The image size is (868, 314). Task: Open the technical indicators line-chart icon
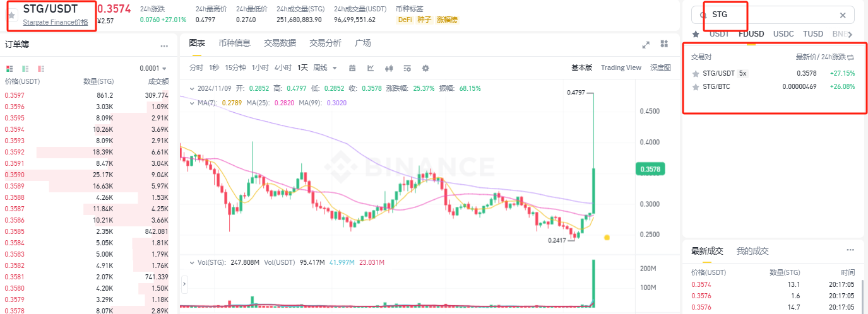[x=371, y=68]
